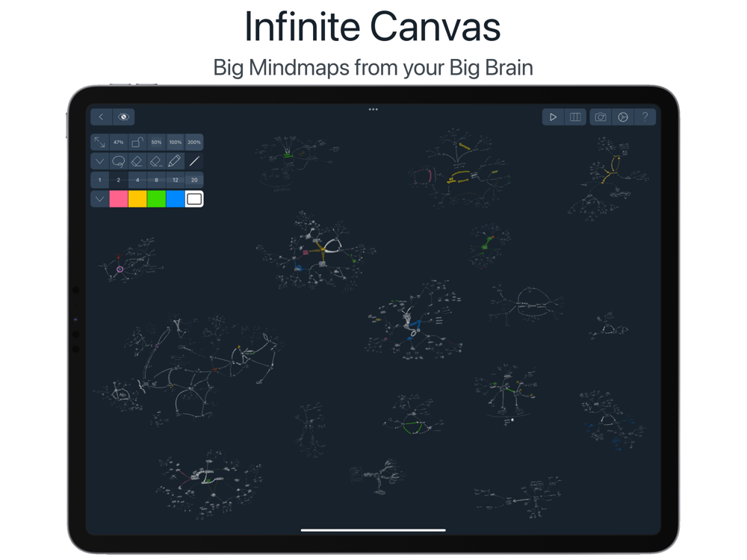Screen dimensions: 747x560
Task: Pick the blue color swatch
Action: (x=176, y=199)
